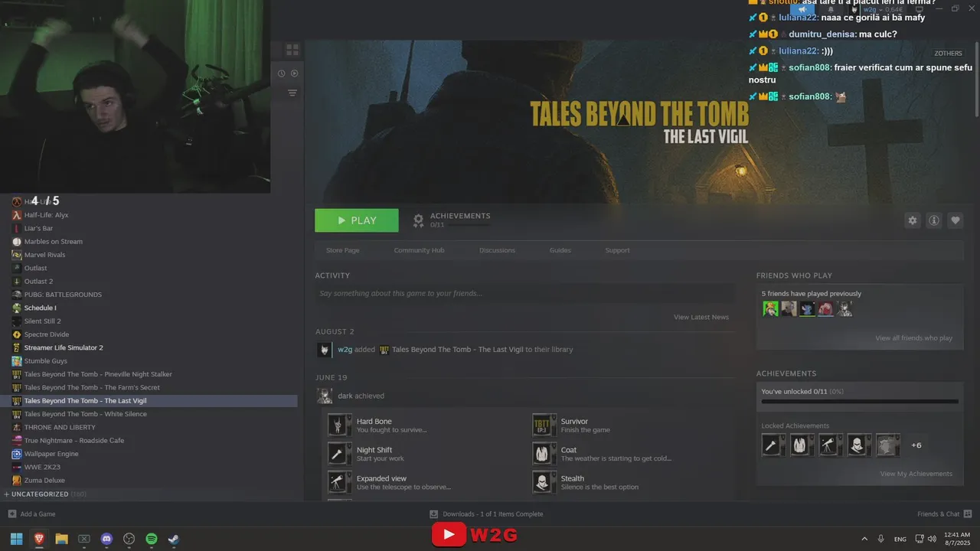Open the Discussions tab
Screen dimensions: 980x551
(497, 250)
